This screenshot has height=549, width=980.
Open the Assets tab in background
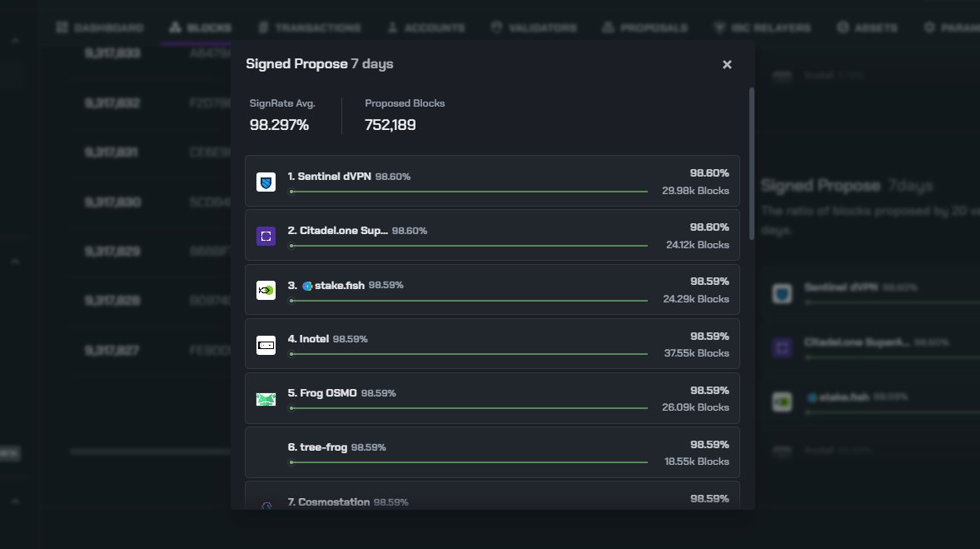coord(867,27)
